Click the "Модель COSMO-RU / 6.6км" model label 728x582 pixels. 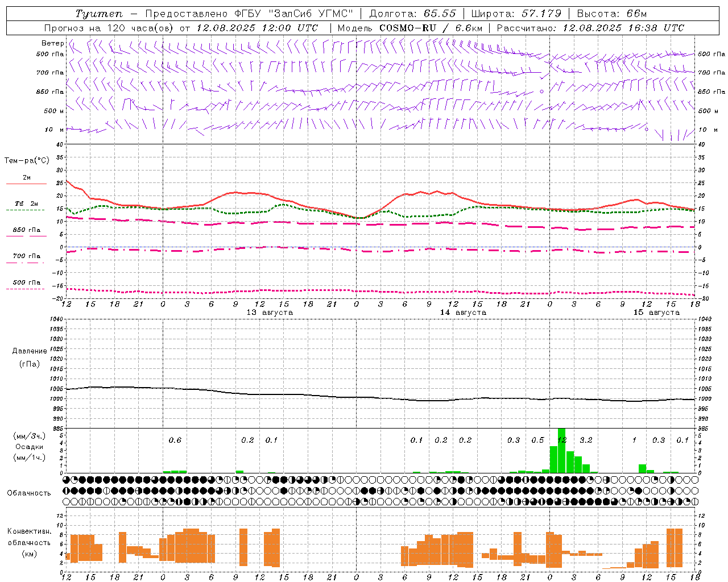pos(410,28)
